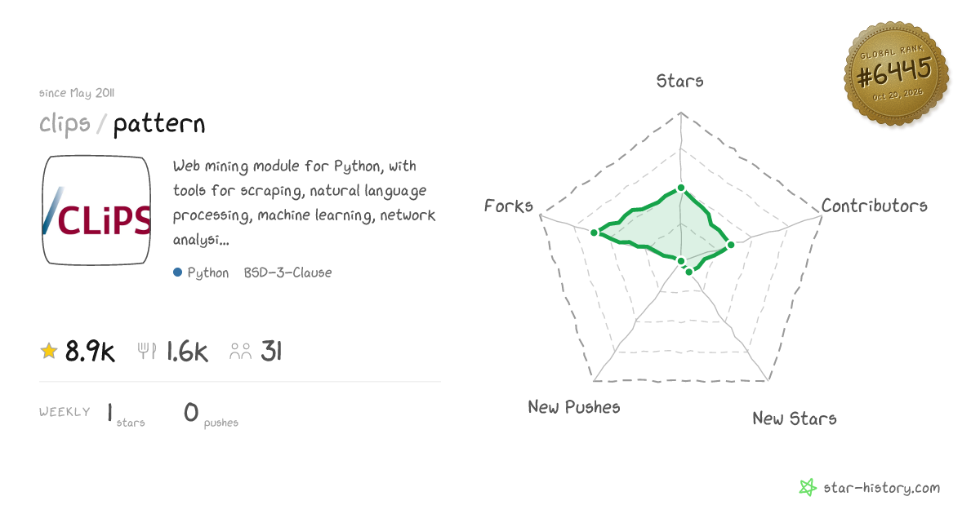Open the pattern repository name link
This screenshot has height=514, width=980.
point(159,124)
